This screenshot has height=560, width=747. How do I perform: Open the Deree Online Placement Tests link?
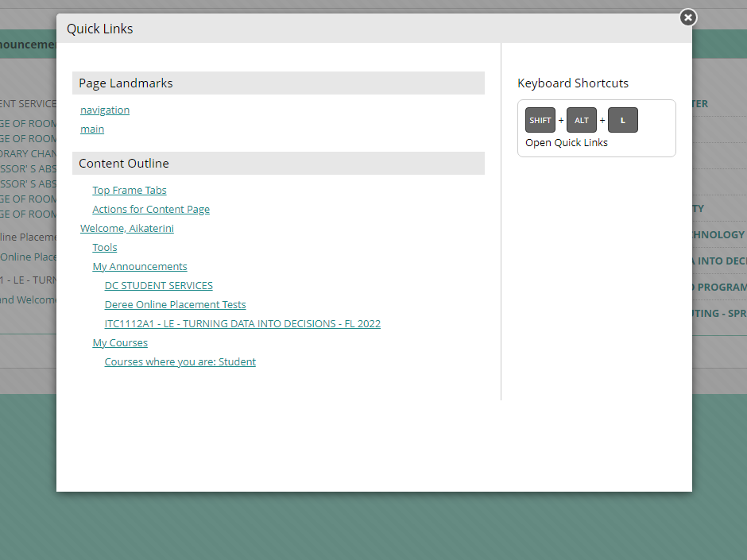[x=175, y=304]
